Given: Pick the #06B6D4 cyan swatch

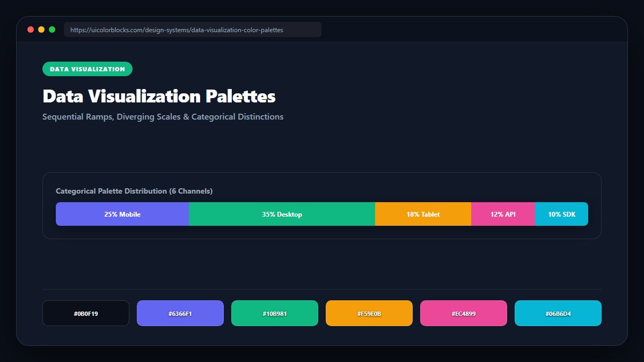Looking at the screenshot, I should coord(558,313).
